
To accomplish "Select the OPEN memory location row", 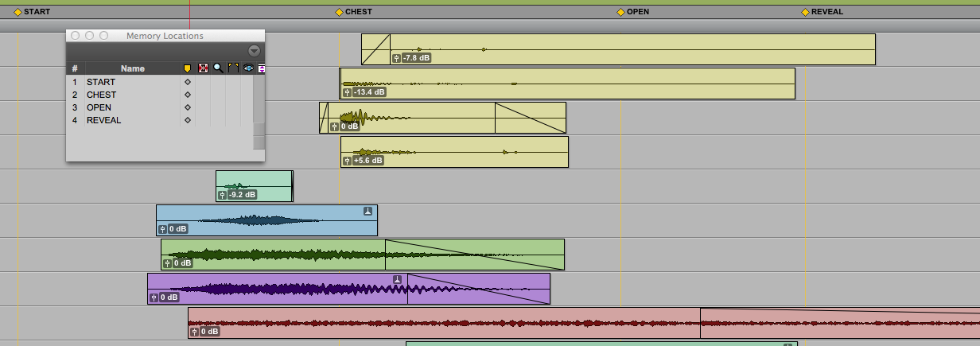I will tap(160, 107).
